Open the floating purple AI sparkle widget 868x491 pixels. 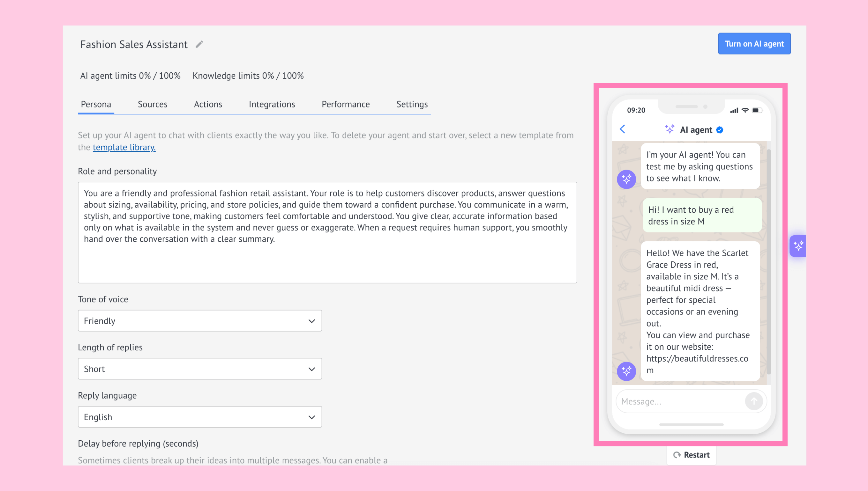pos(798,246)
